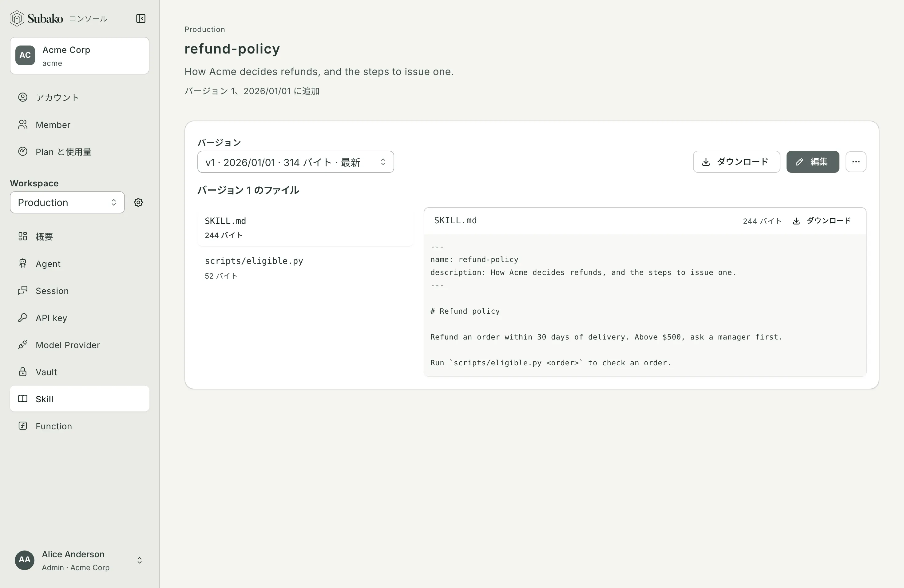Click the text 'バージョン 1、2026/01/01 に追加'
The image size is (904, 588).
(x=252, y=91)
